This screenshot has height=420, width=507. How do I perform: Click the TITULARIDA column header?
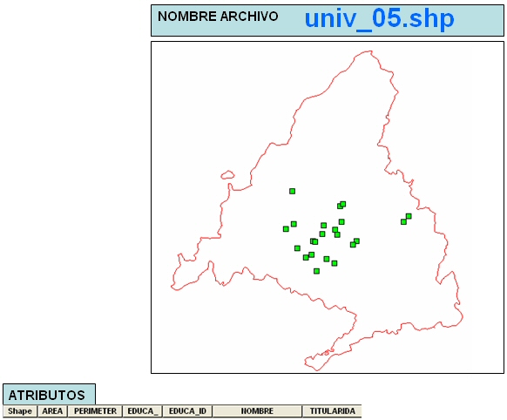click(x=332, y=411)
